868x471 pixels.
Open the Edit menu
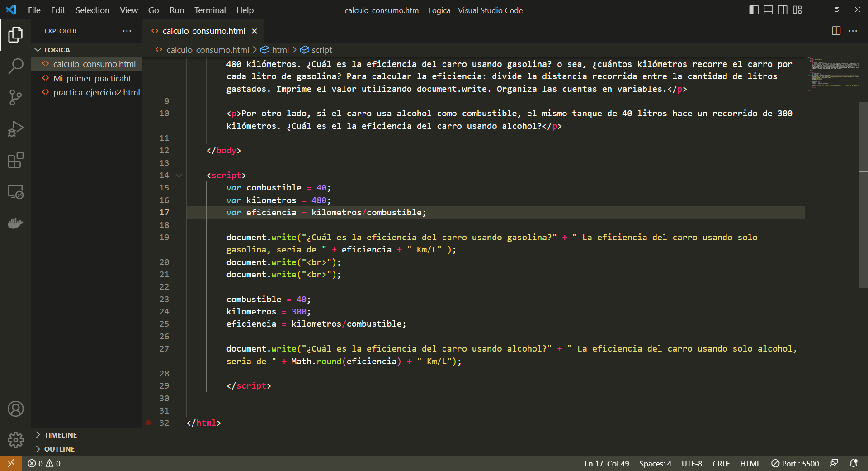pyautogui.click(x=58, y=10)
